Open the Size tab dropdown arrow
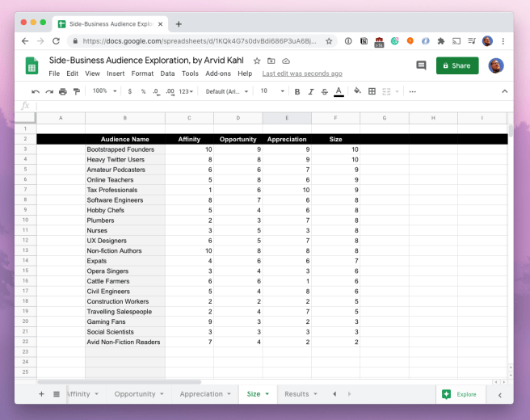Screen dimensions: 530x420 pyautogui.click(x=267, y=394)
